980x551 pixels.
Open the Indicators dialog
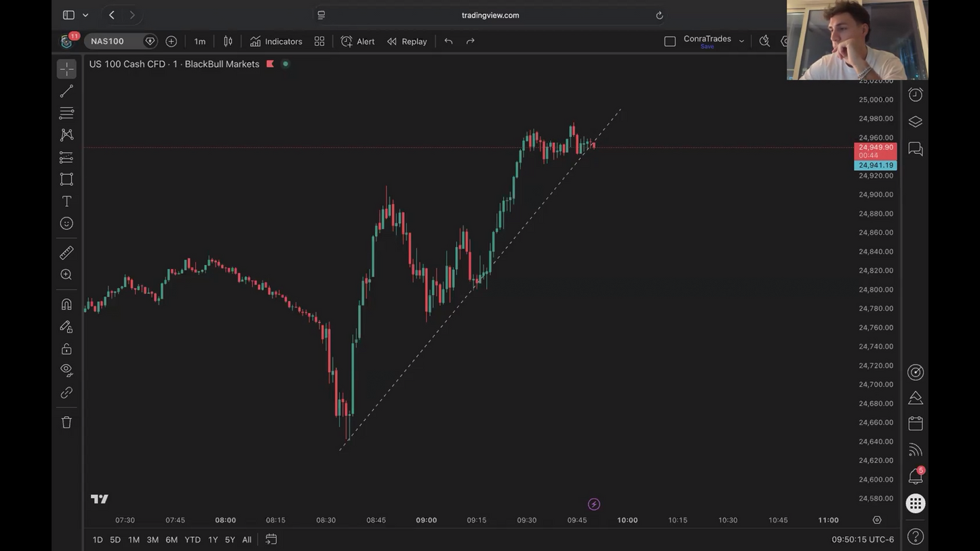[276, 41]
